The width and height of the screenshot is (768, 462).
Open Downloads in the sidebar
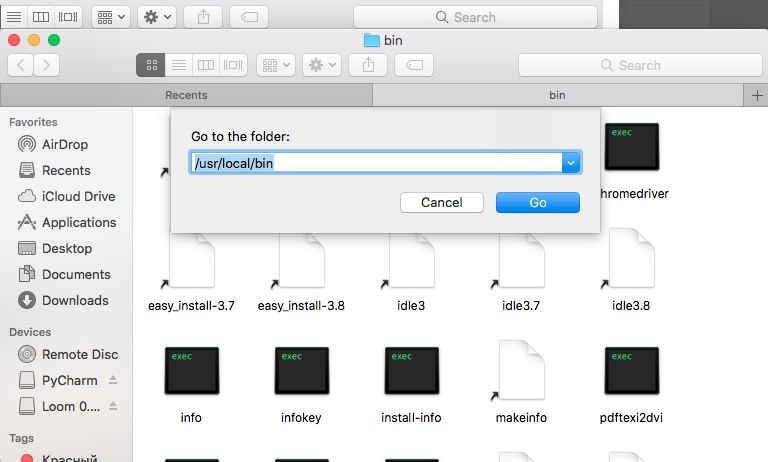(x=63, y=300)
